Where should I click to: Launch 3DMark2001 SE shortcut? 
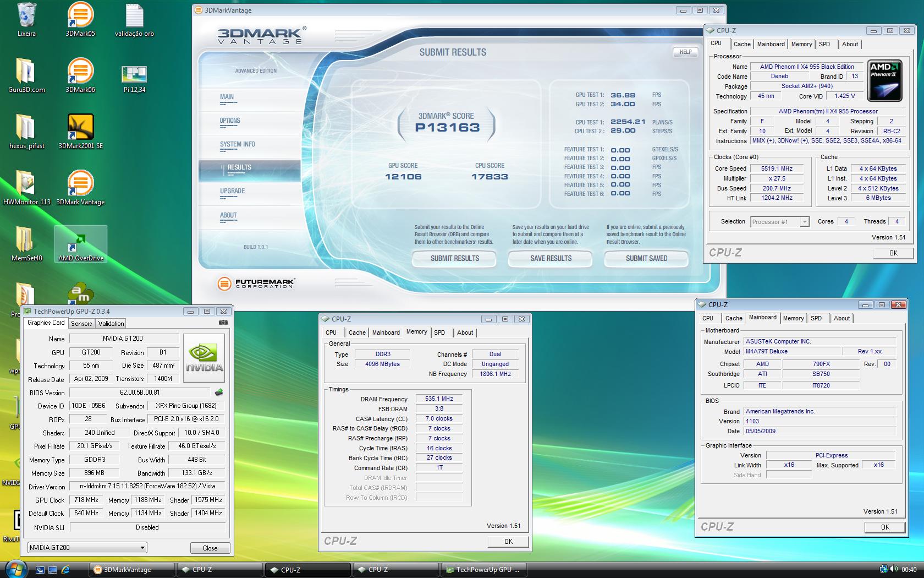tap(80, 132)
